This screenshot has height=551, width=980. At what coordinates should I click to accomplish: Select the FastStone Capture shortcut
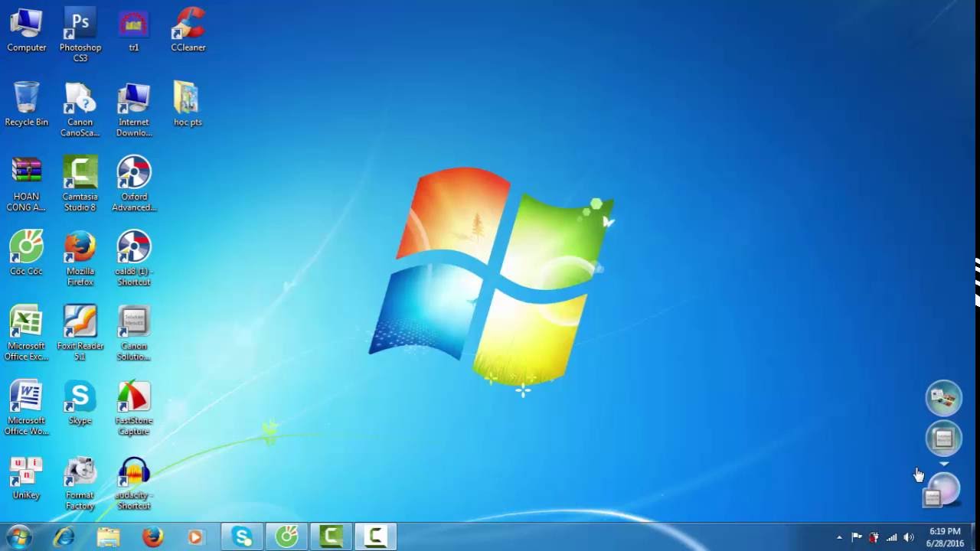[134, 408]
